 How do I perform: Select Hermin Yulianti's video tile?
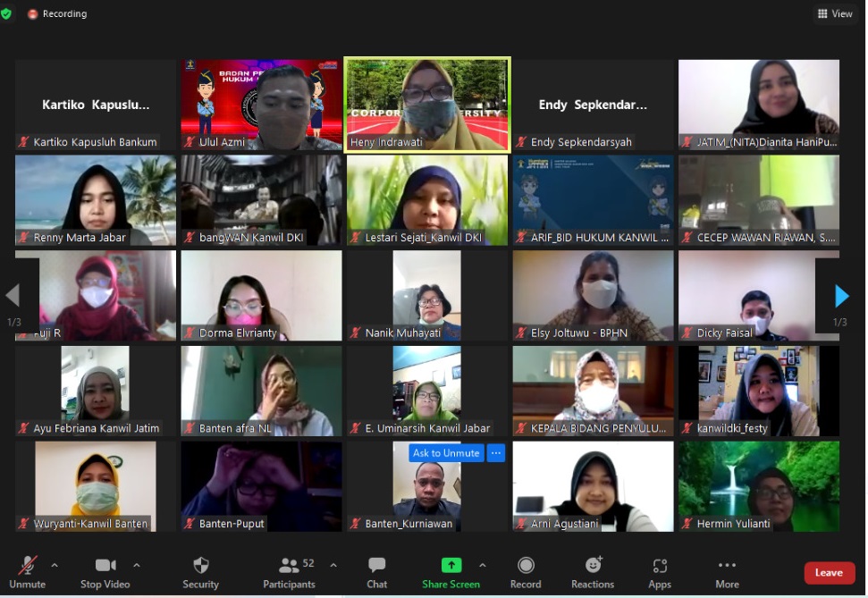759,486
